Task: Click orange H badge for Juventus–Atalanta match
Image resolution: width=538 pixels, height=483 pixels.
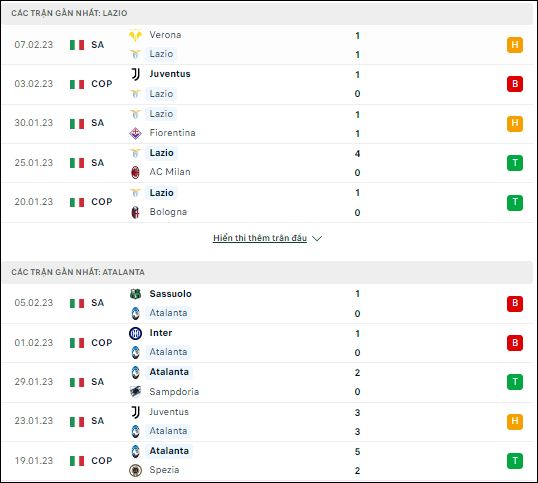Action: (515, 421)
